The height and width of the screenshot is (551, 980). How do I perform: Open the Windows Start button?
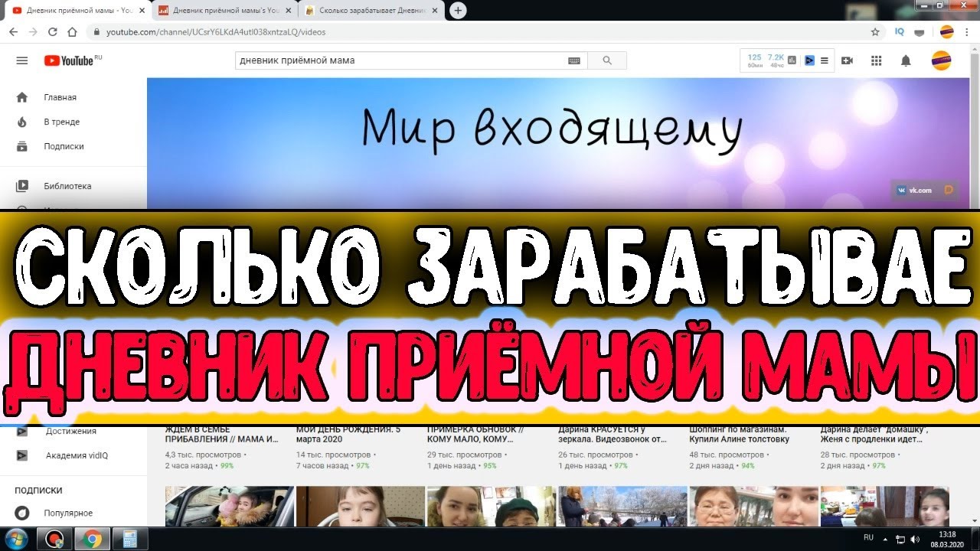pos(16,539)
